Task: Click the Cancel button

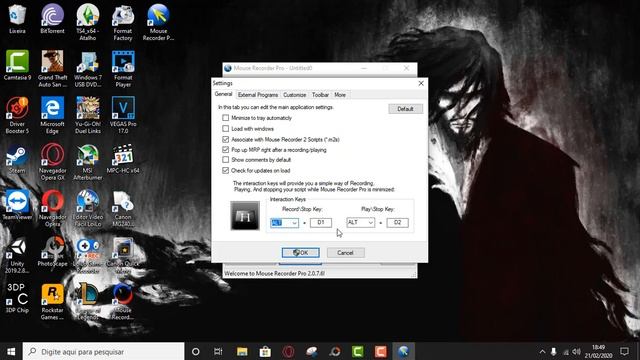Action: tap(345, 253)
